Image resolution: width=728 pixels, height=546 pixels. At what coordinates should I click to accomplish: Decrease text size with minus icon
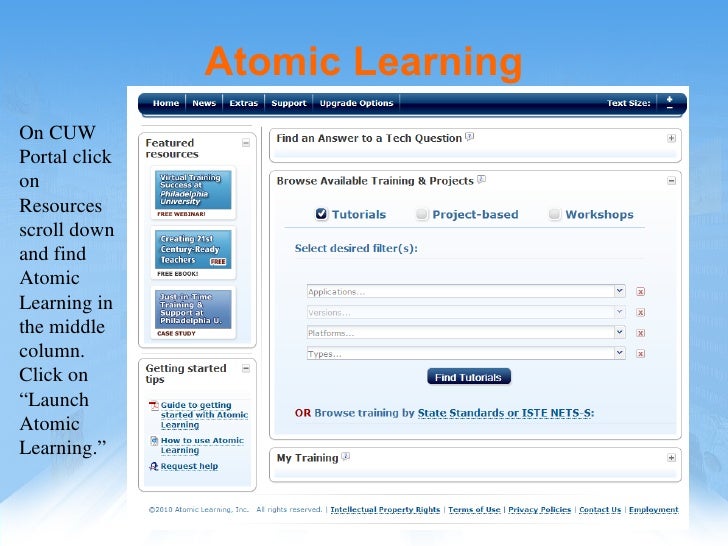point(670,107)
